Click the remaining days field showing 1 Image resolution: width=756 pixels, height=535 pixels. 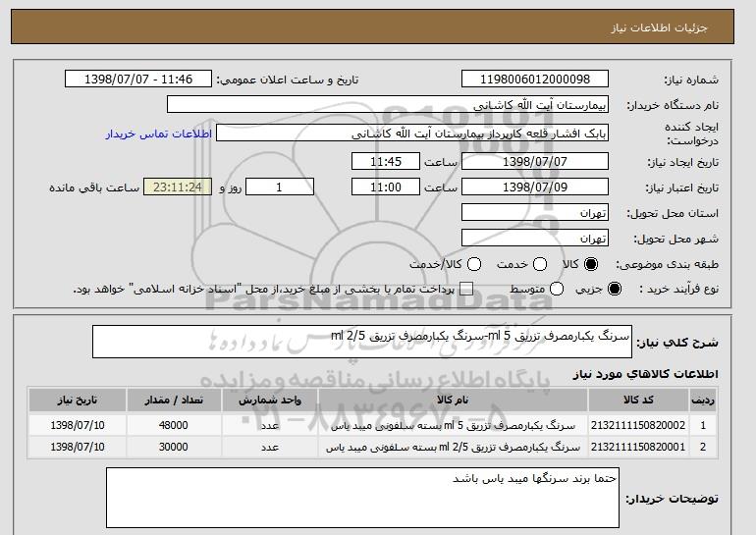point(280,187)
